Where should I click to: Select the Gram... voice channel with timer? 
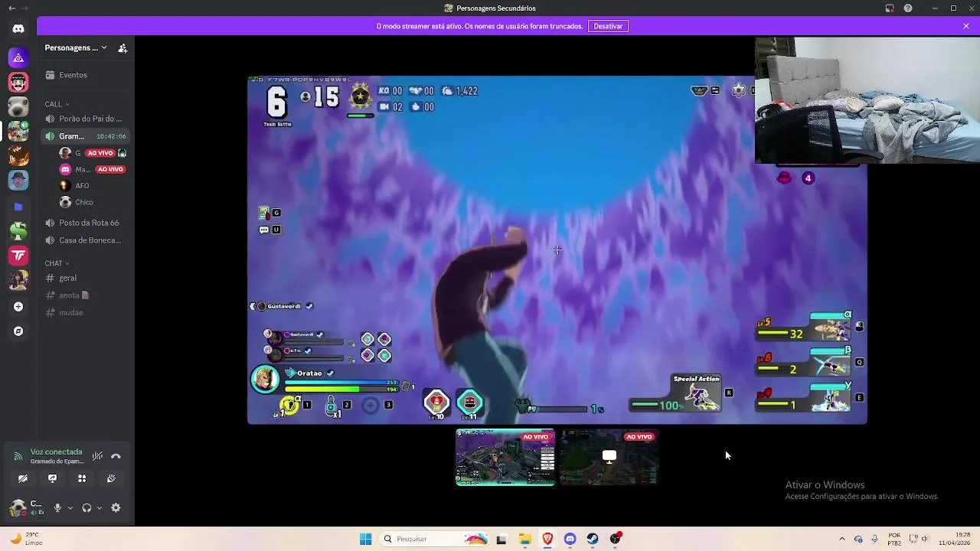click(x=85, y=136)
